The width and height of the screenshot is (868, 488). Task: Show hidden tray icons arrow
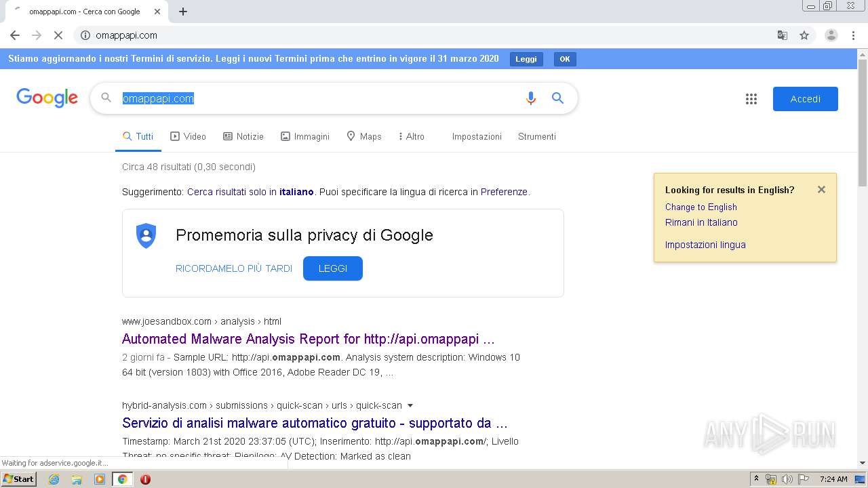tap(757, 479)
